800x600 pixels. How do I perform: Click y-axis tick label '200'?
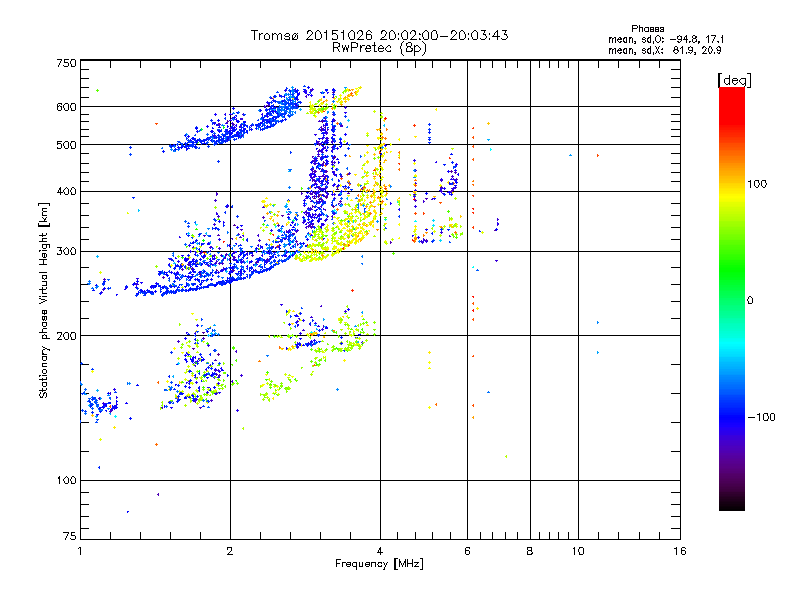(66, 336)
